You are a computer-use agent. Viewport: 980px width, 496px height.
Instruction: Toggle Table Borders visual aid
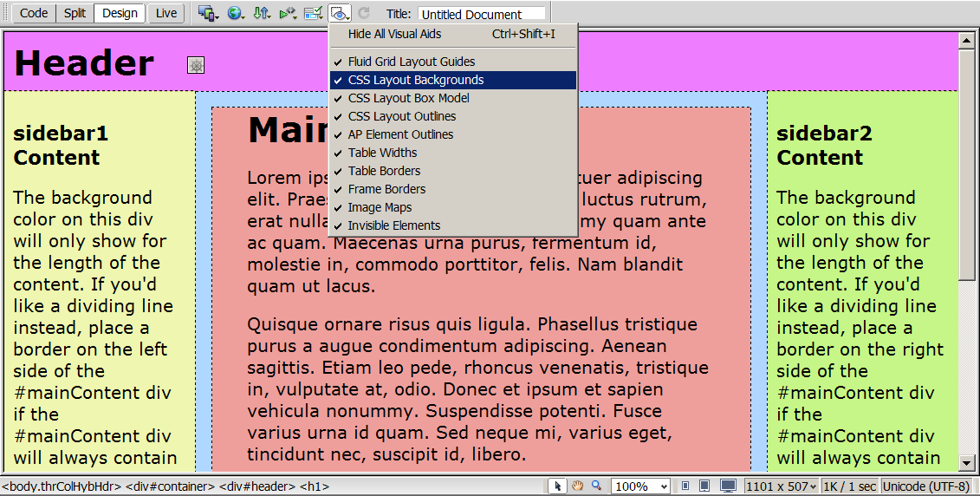(x=452, y=170)
